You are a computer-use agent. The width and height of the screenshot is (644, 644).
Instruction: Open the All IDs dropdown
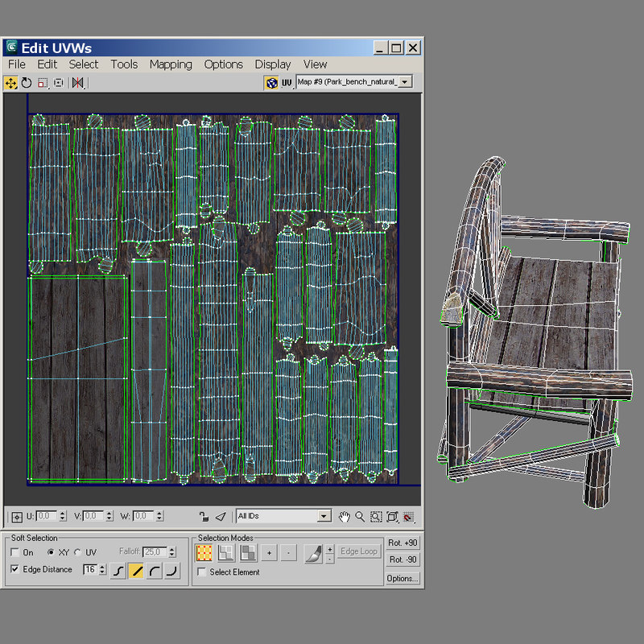click(x=324, y=516)
